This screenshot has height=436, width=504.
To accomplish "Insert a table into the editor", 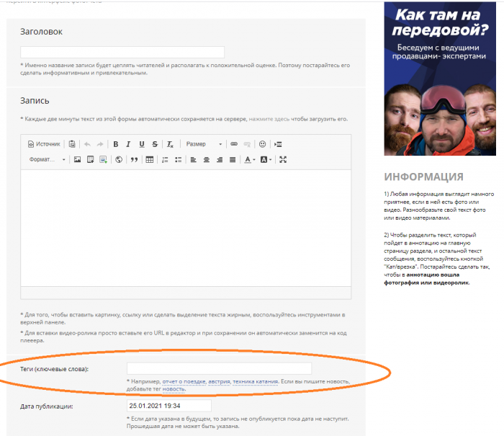I will point(150,159).
